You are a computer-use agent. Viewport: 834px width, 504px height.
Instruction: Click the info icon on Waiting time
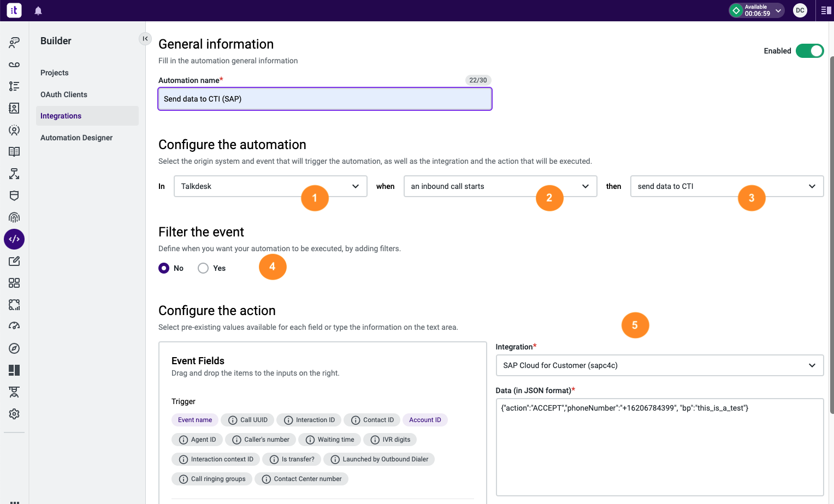pos(310,440)
